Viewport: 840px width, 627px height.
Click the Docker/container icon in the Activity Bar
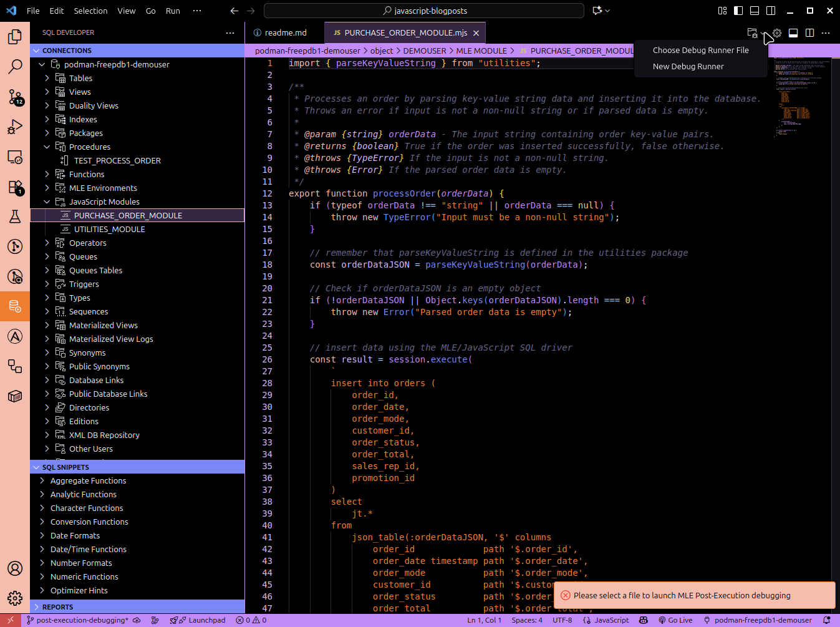pos(15,396)
